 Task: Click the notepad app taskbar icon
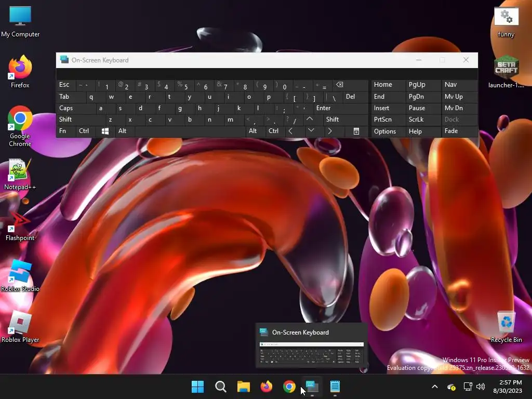335,387
